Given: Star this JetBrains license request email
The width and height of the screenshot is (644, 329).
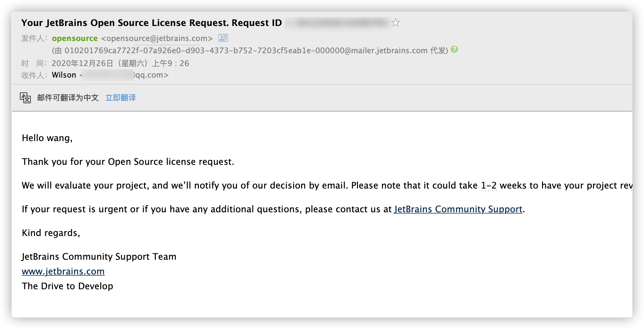Looking at the screenshot, I should 396,23.
